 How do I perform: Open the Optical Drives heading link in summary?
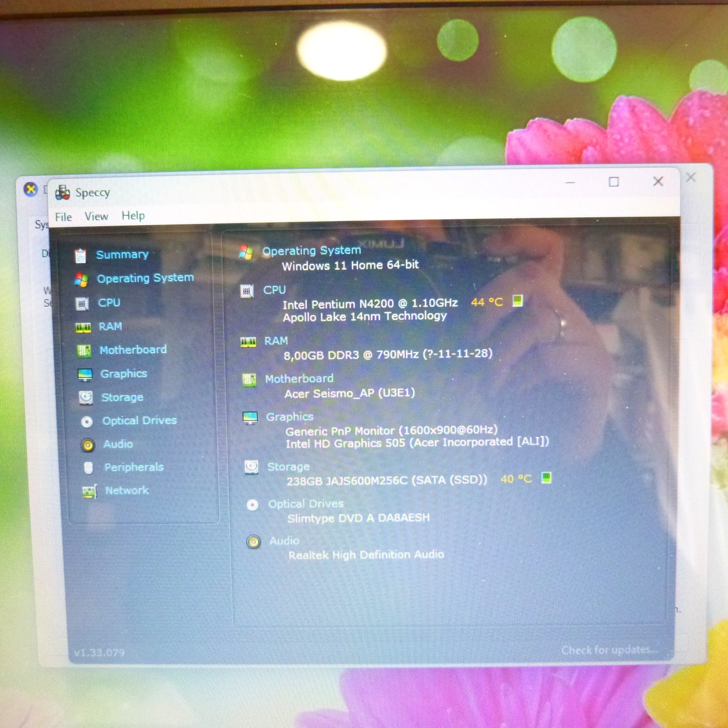[306, 504]
